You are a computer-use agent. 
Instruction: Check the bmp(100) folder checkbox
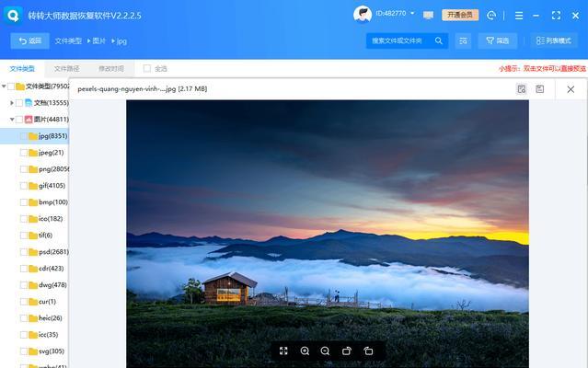pos(24,202)
